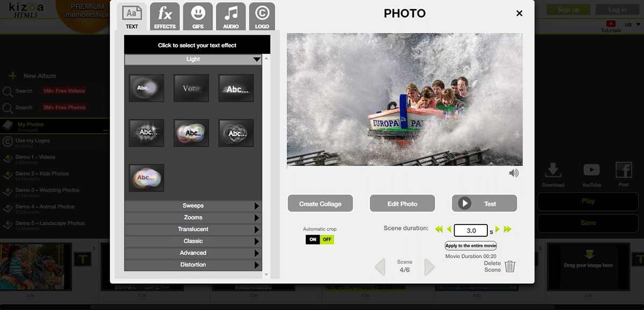Open the GIFS smiley tab
The width and height of the screenshot is (644, 310).
197,16
